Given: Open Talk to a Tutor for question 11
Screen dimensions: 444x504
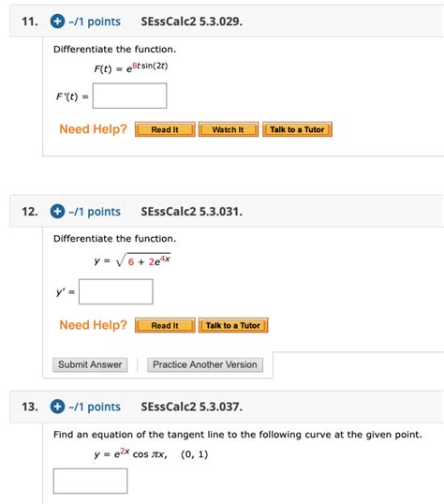Looking at the screenshot, I should click(x=297, y=129).
